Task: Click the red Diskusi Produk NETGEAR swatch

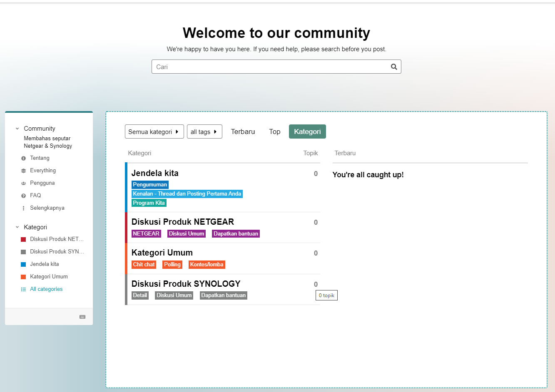Action: pos(23,239)
